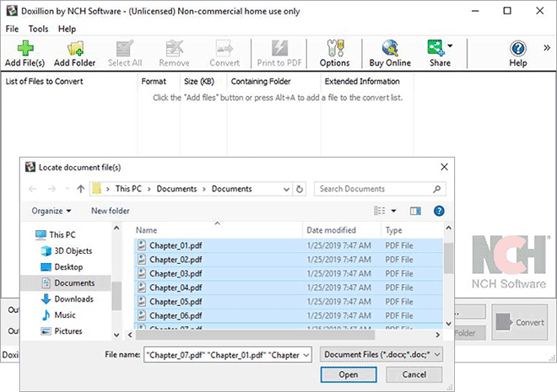Viewport: 557px width, 392px height.
Task: Click the Open button
Action: coord(348,374)
